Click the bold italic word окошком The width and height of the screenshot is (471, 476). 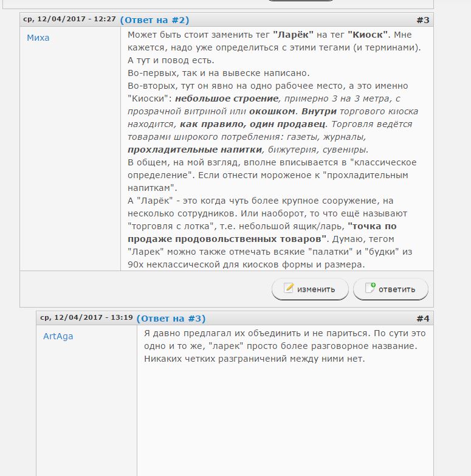pos(272,111)
